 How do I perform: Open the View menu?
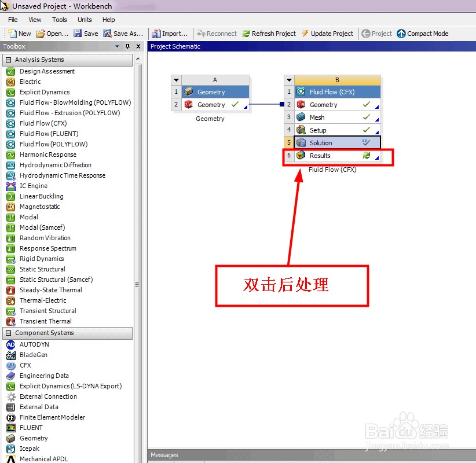[35, 20]
